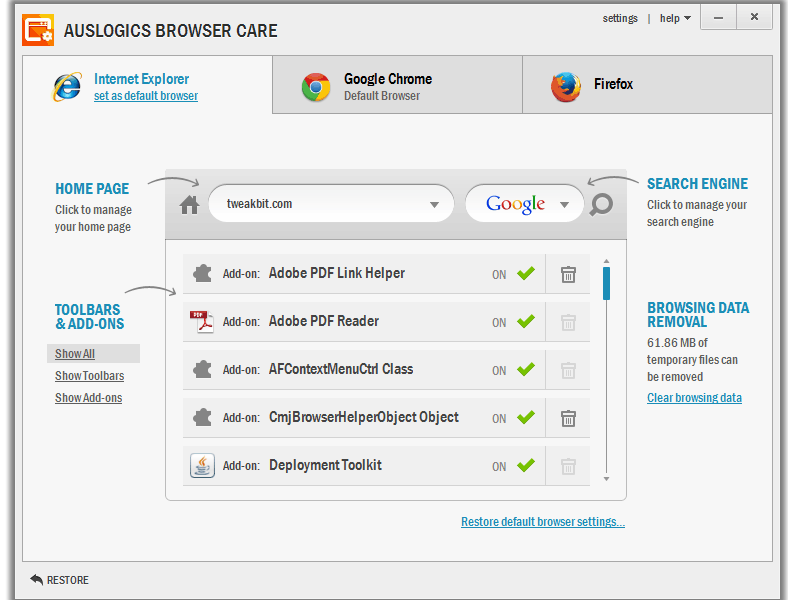Minimize the Browser Care window
800x600 pixels.
pyautogui.click(x=718, y=18)
